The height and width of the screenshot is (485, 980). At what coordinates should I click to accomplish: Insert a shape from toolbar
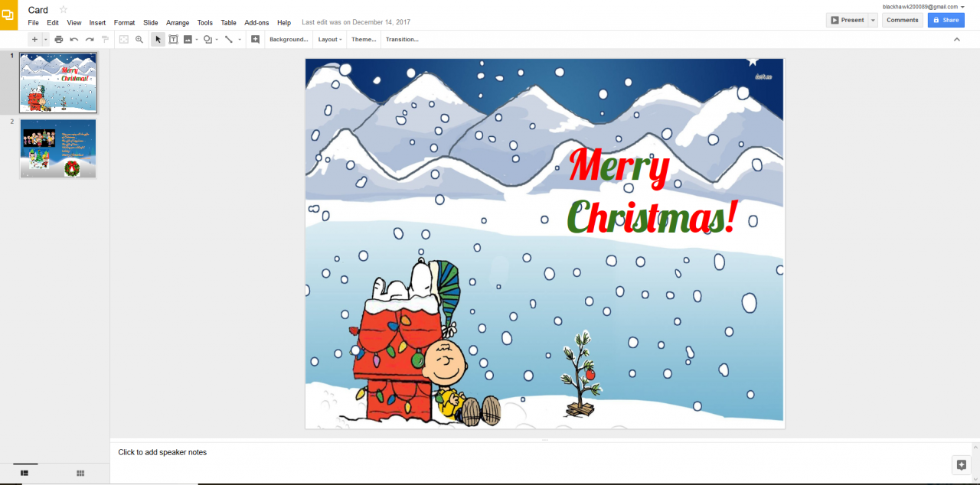[x=207, y=39]
